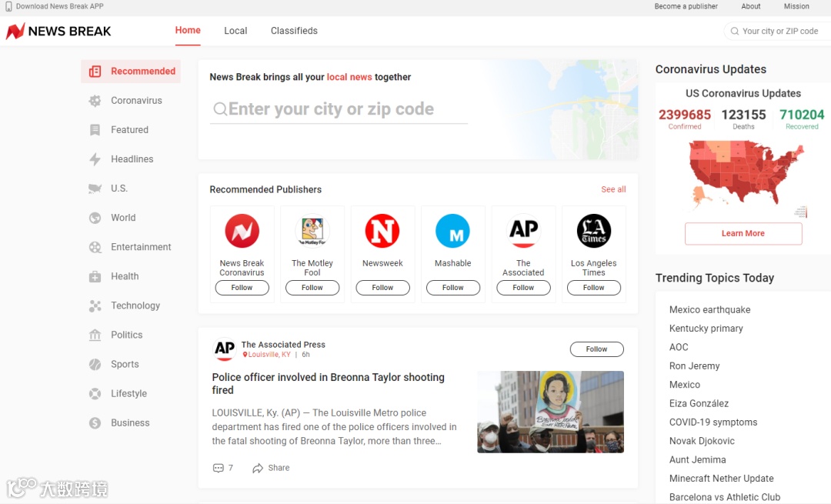The height and width of the screenshot is (504, 831).
Task: Click the Headlines lightning bolt icon
Action: pos(95,159)
